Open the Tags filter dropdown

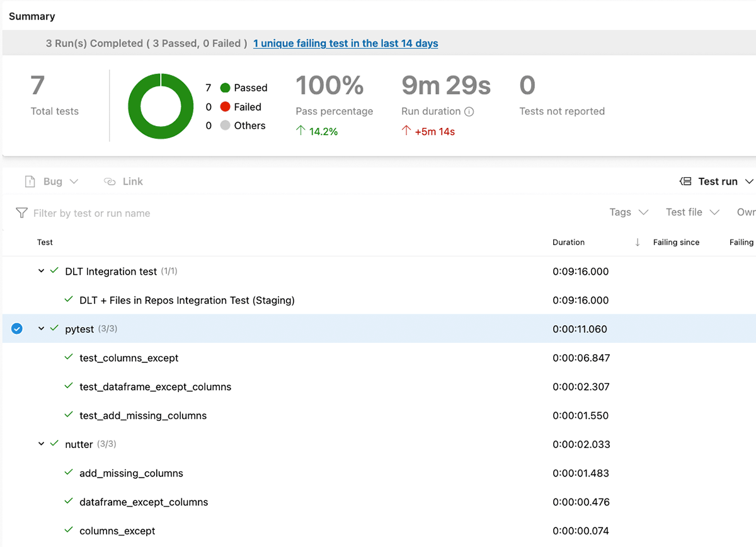click(x=628, y=212)
